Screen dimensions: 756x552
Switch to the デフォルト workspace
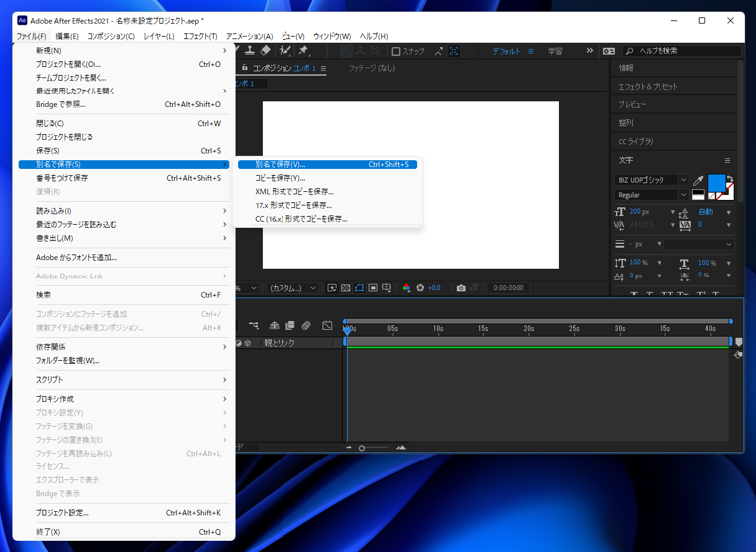click(506, 51)
